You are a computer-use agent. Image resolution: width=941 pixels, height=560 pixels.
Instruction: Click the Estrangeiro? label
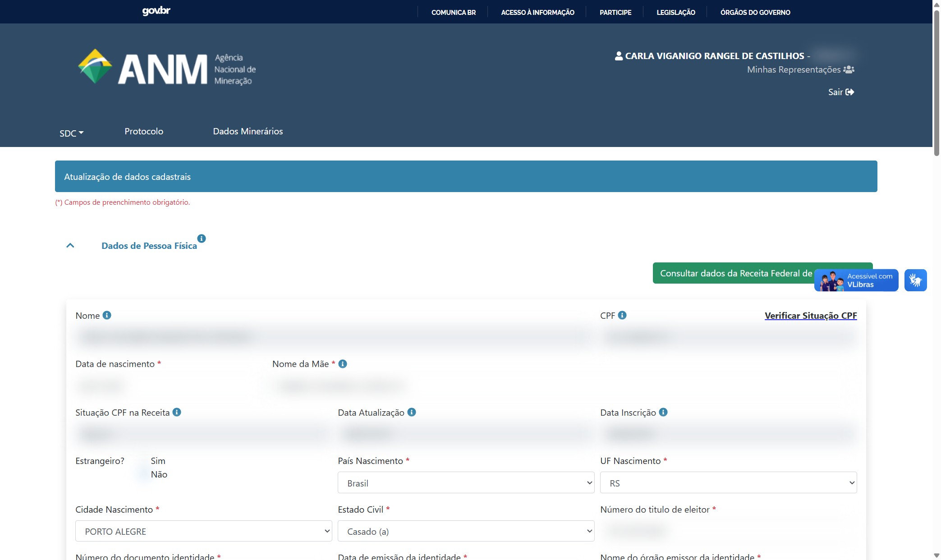100,461
